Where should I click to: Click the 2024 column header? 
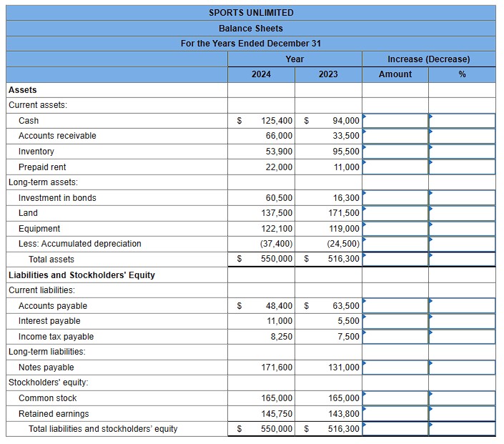click(x=261, y=74)
